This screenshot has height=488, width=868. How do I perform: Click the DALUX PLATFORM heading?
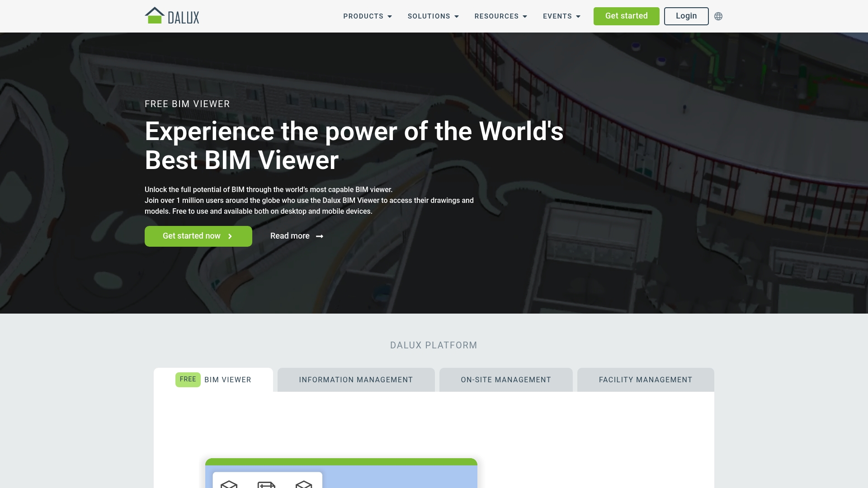coord(434,345)
